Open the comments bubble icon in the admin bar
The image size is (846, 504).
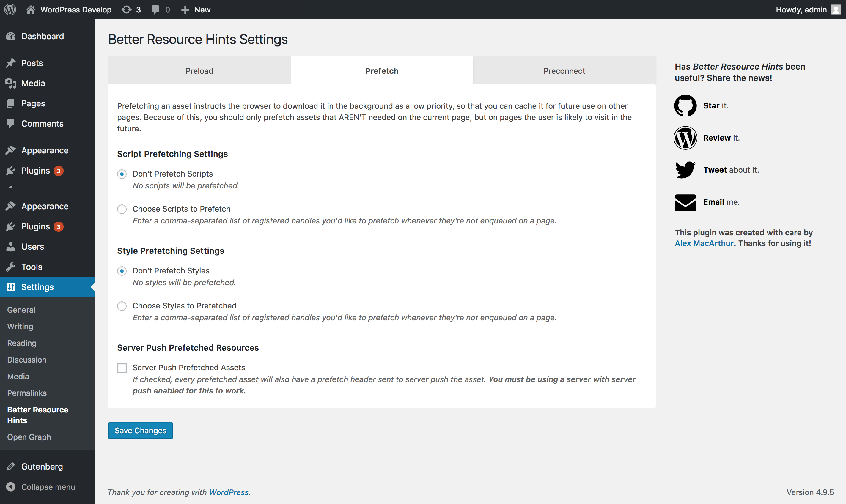click(x=155, y=10)
